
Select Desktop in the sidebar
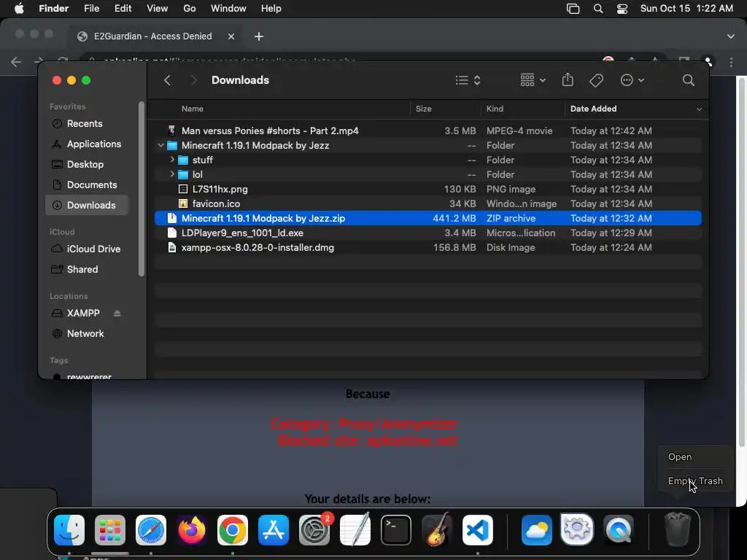coord(87,164)
